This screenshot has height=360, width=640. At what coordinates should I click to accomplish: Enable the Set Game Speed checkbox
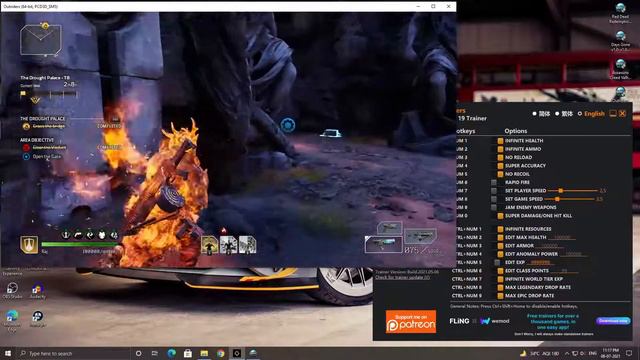pos(494,199)
